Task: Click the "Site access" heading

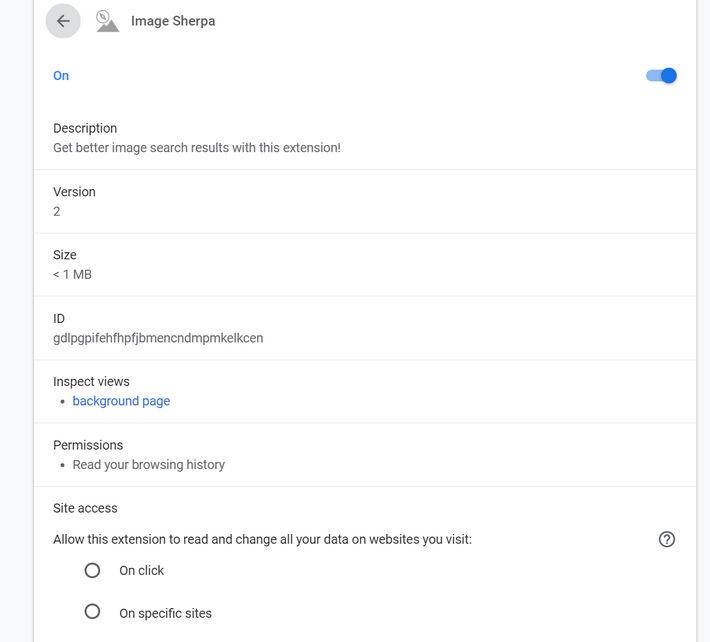Action: tap(85, 508)
